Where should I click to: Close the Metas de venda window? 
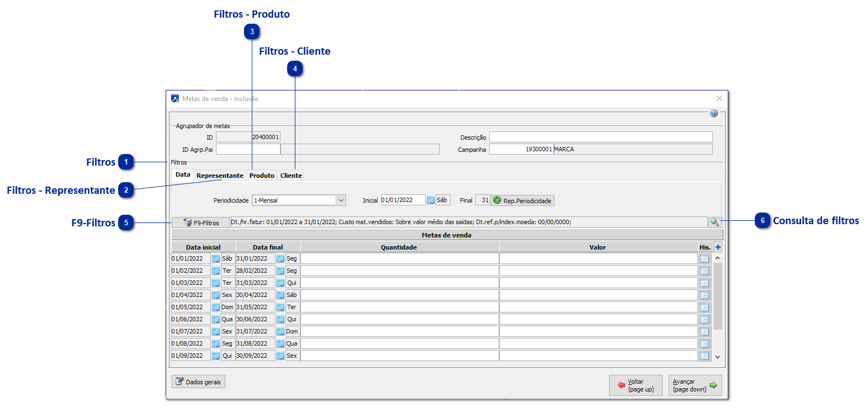[x=719, y=98]
